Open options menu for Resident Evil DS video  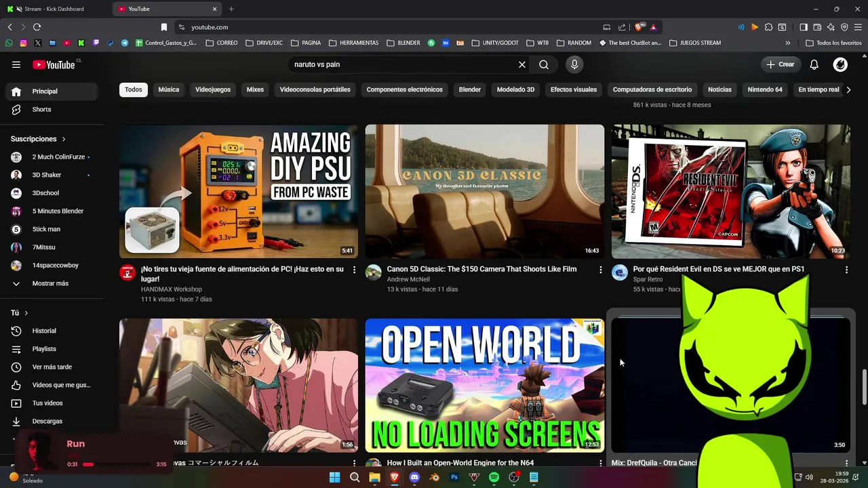point(846,270)
